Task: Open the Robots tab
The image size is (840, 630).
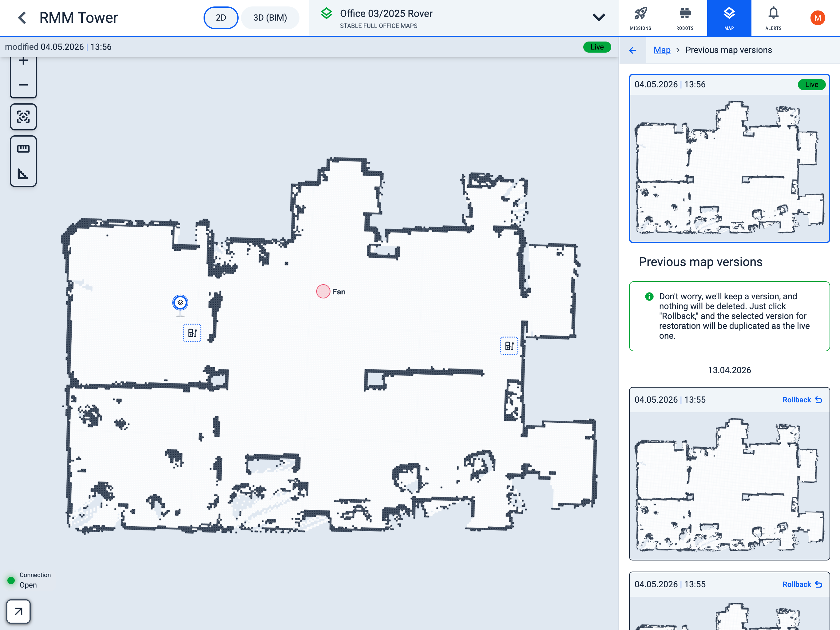Action: (x=685, y=18)
